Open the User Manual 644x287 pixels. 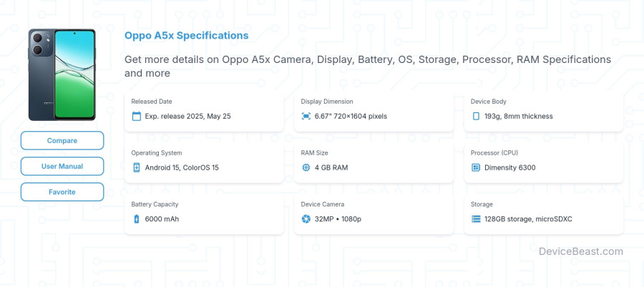coord(62,166)
